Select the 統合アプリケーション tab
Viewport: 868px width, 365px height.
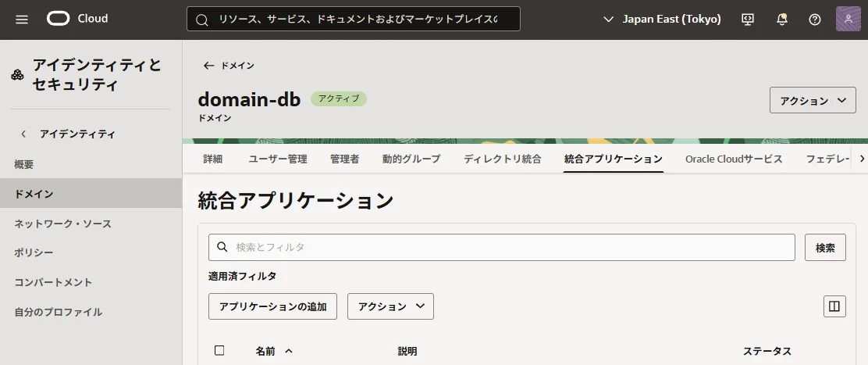tap(614, 159)
